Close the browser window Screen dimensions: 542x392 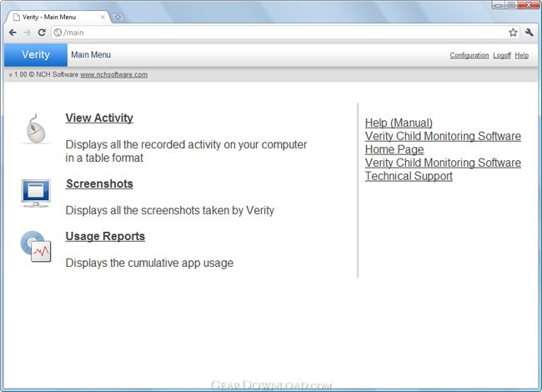click(x=529, y=5)
